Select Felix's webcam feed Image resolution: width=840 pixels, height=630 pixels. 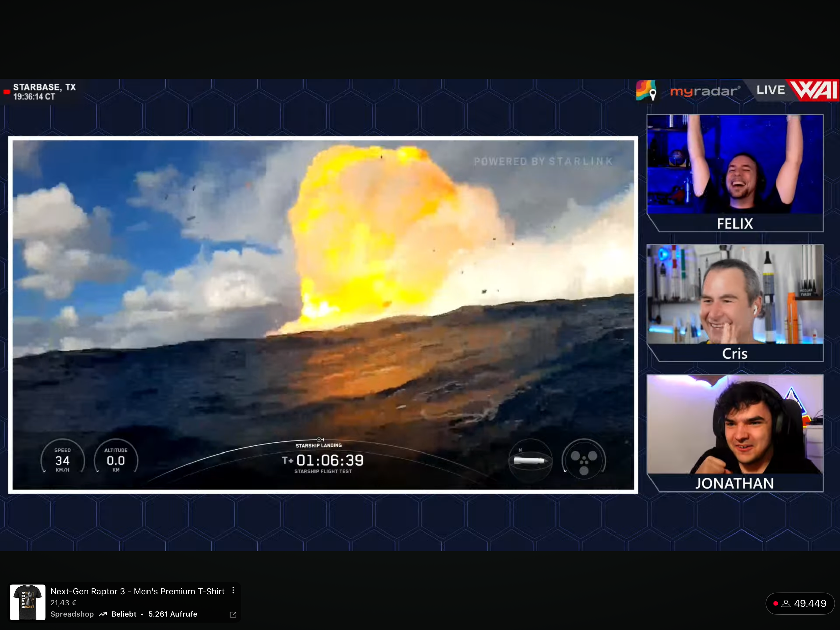point(735,164)
